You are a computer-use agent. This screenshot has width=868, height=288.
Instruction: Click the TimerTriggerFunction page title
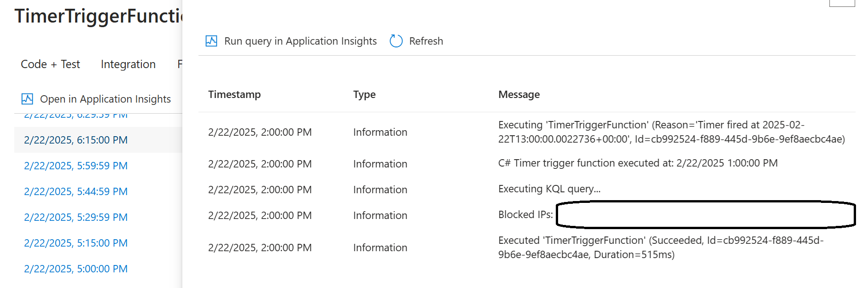(x=99, y=16)
